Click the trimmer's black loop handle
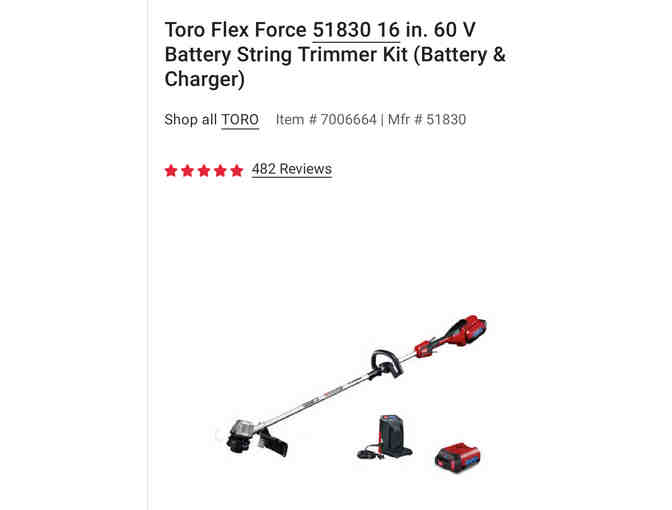672x510 pixels. click(x=387, y=364)
